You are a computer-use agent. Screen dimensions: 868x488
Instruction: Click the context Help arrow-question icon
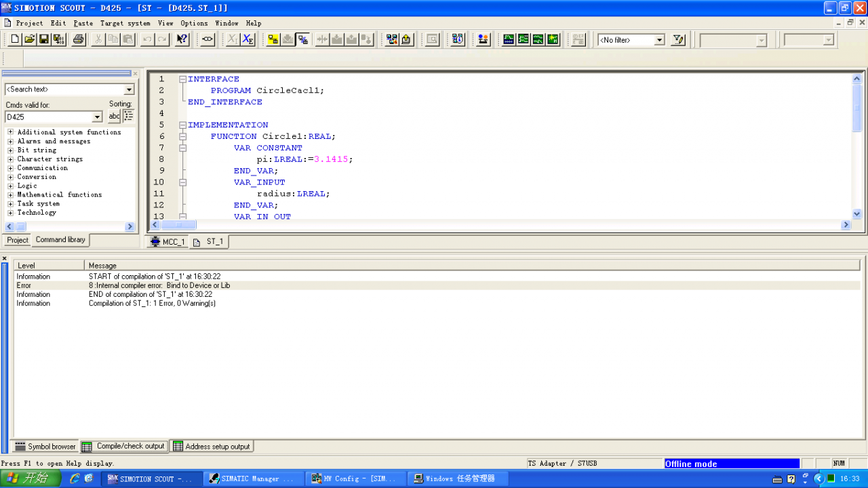[x=182, y=39]
